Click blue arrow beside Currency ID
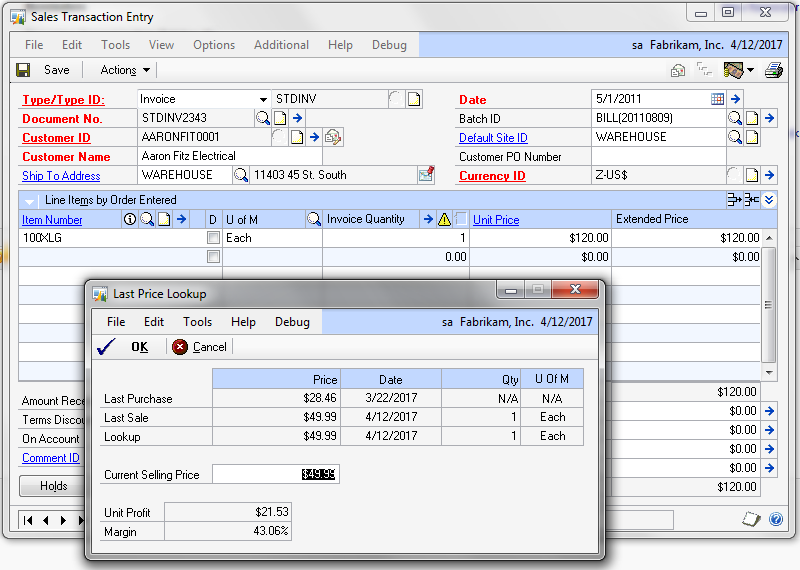Viewport: 800px width, 570px height. [x=770, y=176]
